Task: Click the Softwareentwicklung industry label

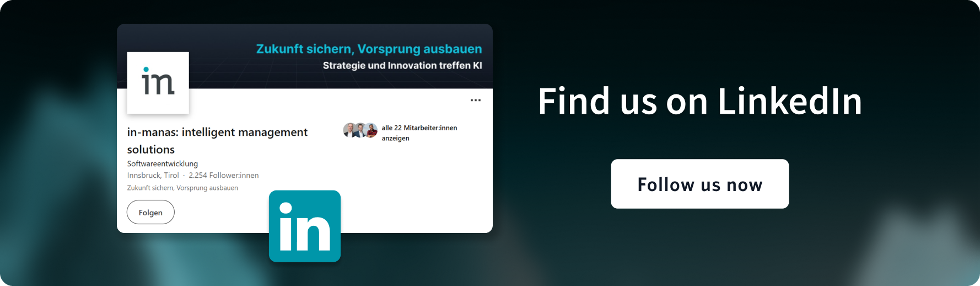Action: [163, 164]
